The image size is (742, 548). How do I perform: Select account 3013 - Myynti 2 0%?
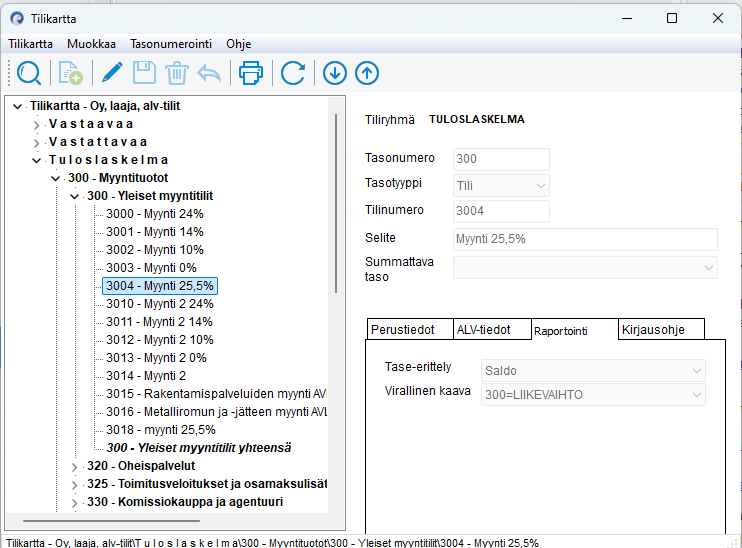pos(156,358)
